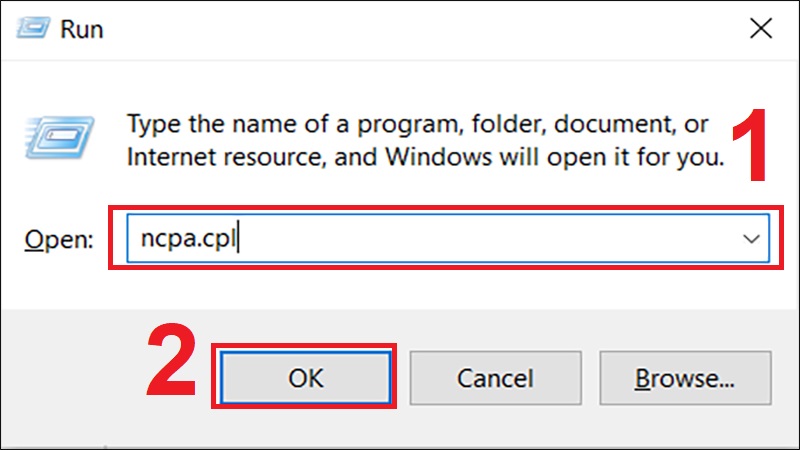Image resolution: width=800 pixels, height=450 pixels.
Task: Click the "Run" title text
Action: [83, 29]
